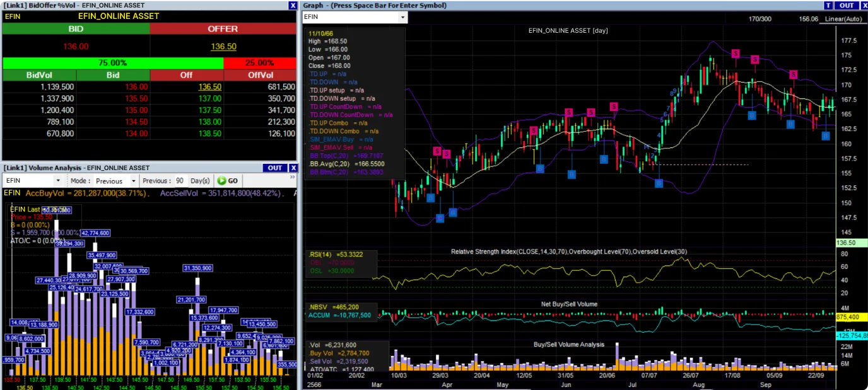Click the 42,774,600 volume bar label

(95, 233)
